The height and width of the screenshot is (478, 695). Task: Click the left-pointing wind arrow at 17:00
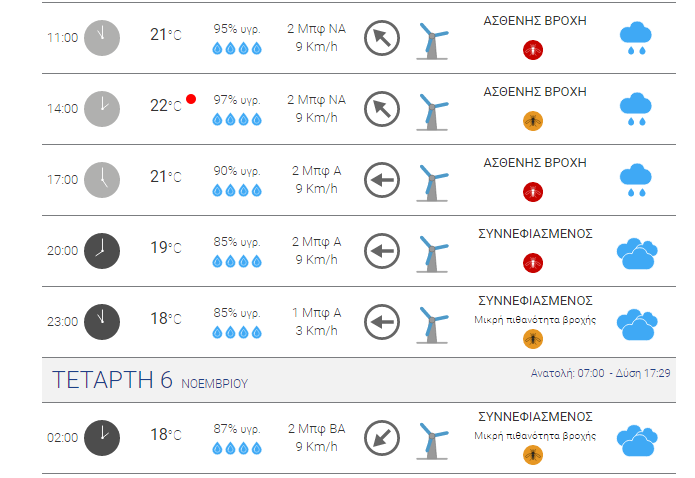pos(382,180)
